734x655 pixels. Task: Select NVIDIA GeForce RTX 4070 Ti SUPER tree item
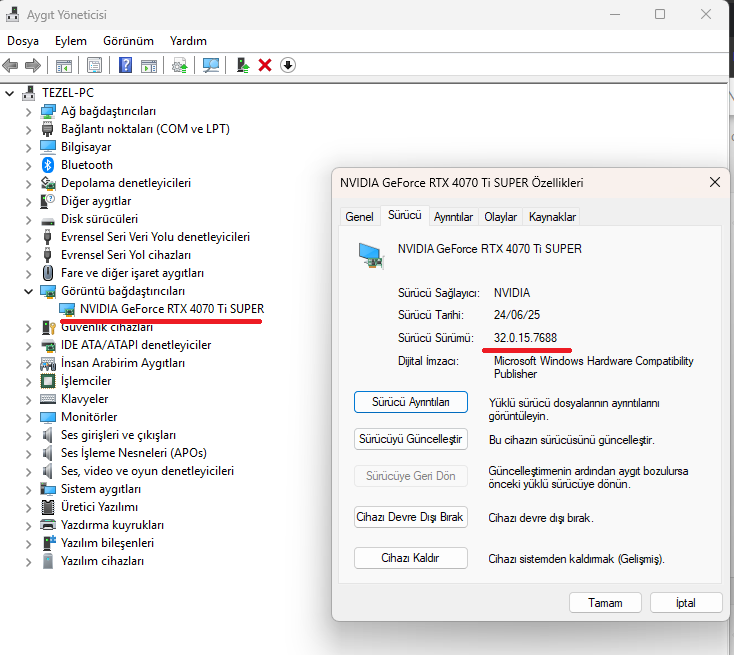pos(172,309)
